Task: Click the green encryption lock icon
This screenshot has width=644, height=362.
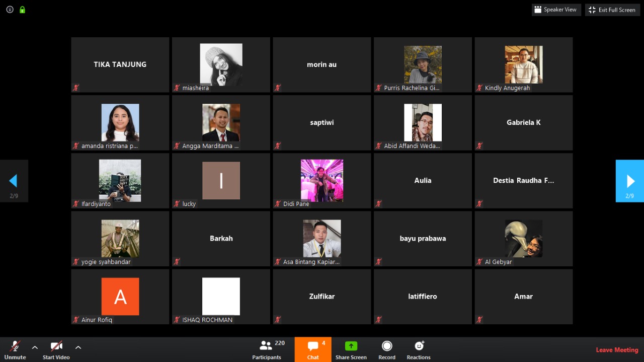Action: click(x=22, y=10)
